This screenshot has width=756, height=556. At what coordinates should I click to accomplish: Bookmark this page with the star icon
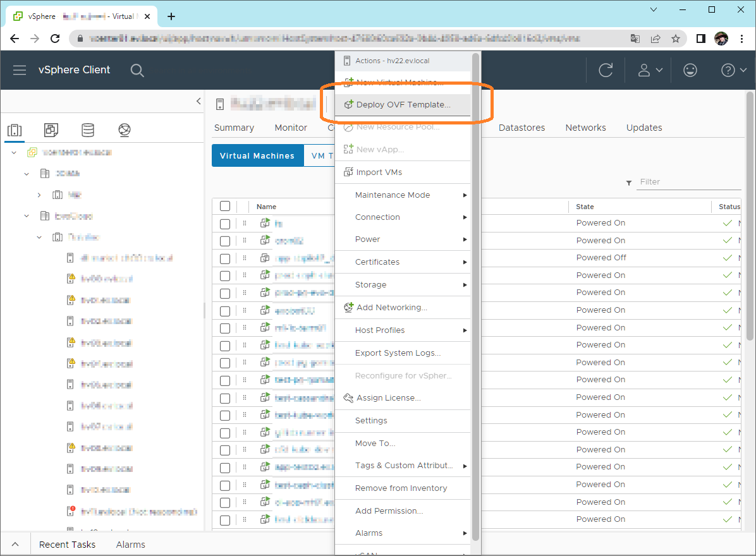pos(676,39)
